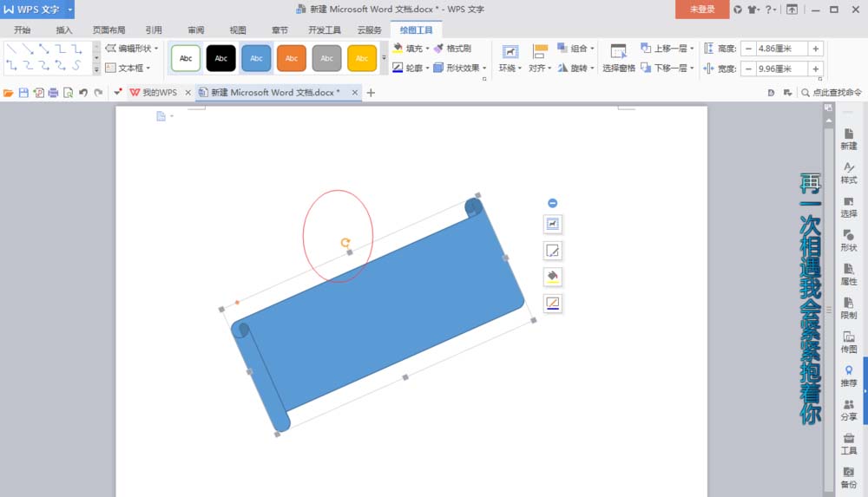Switch to the 页面布局 tab

(x=108, y=29)
